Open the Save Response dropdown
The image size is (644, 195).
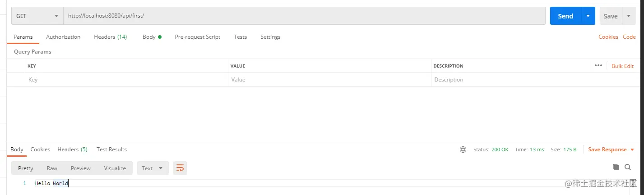[x=611, y=150]
